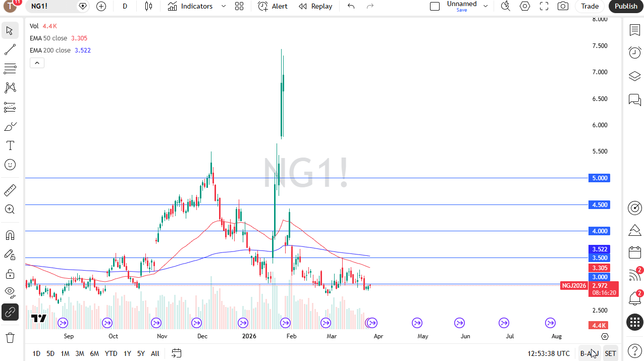Undo the last chart action
Viewport: 644px width, 361px height.
pyautogui.click(x=351, y=6)
